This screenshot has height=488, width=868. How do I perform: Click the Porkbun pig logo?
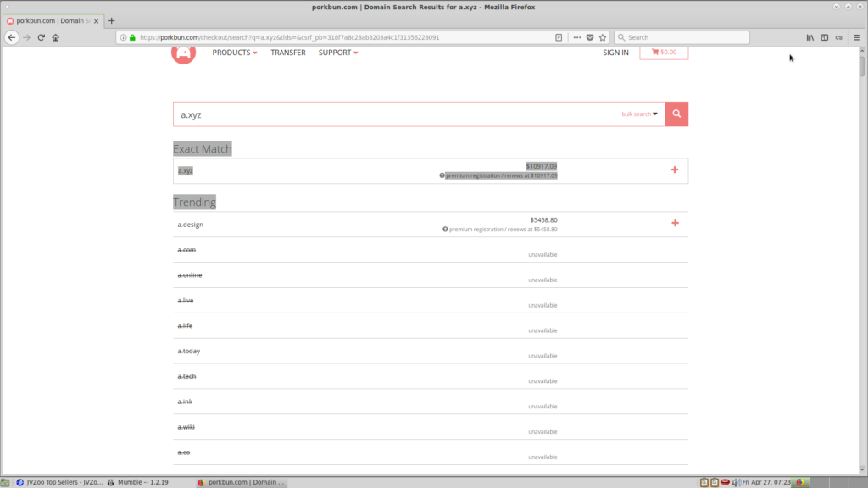[183, 55]
